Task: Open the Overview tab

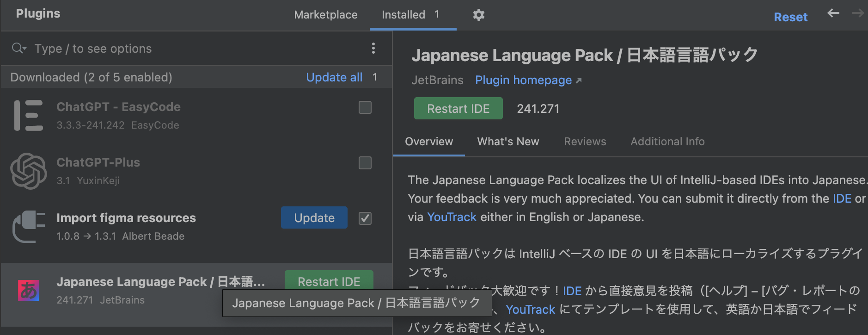Action: [x=429, y=142]
